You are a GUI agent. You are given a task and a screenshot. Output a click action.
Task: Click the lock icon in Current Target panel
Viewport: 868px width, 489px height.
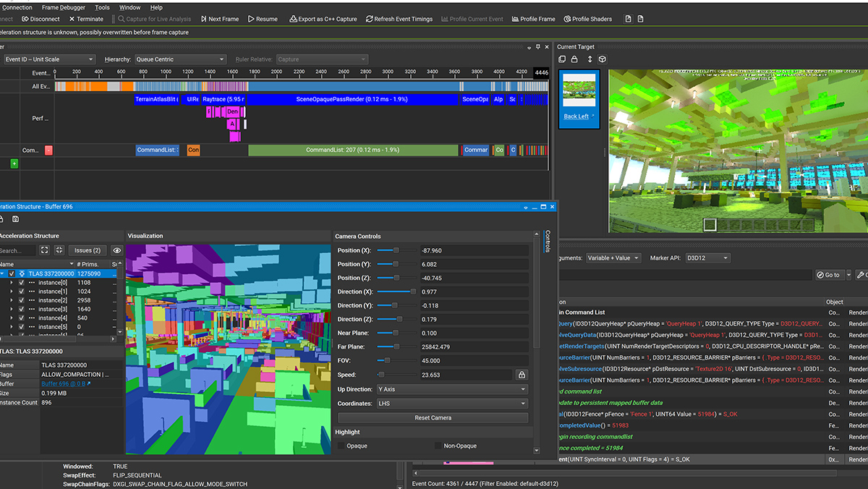coord(574,59)
